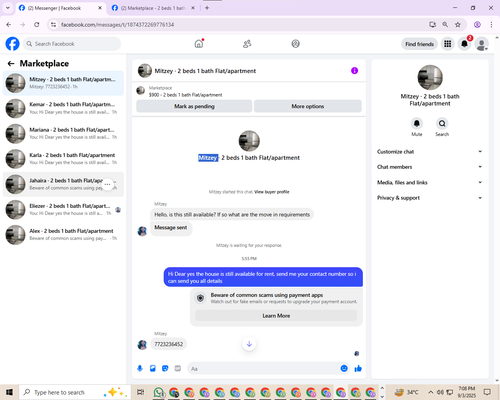
Task: Select the 7723236452 phone number message
Action: (169, 344)
